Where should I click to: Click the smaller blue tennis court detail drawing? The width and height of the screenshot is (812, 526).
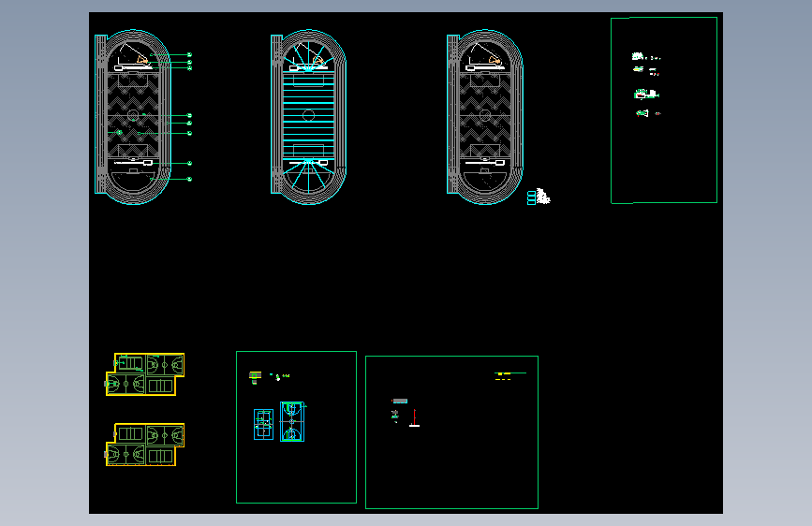pyautogui.click(x=263, y=425)
